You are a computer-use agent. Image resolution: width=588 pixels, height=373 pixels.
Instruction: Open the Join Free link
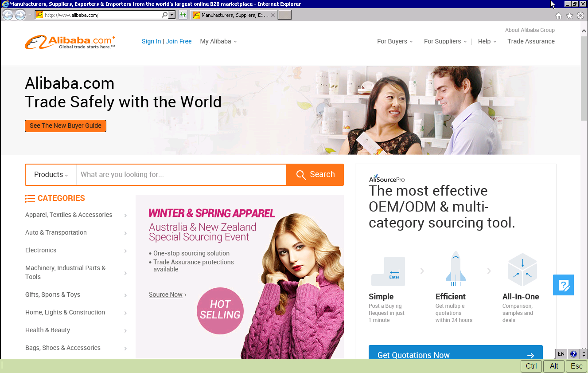tap(179, 41)
